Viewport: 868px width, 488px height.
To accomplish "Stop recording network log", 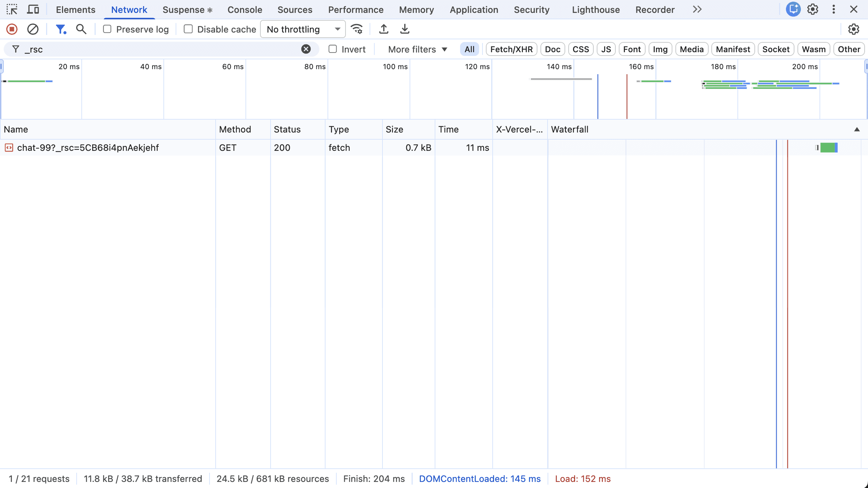I will coord(12,29).
